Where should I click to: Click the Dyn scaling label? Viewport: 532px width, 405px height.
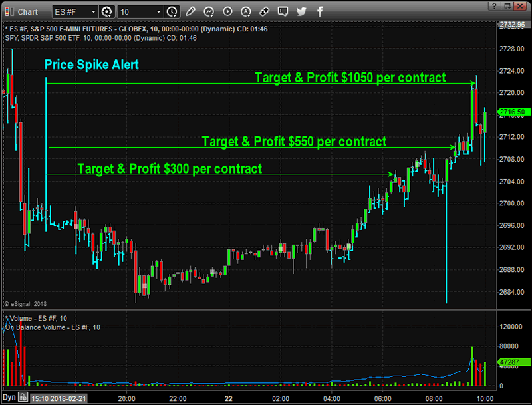coord(9,397)
